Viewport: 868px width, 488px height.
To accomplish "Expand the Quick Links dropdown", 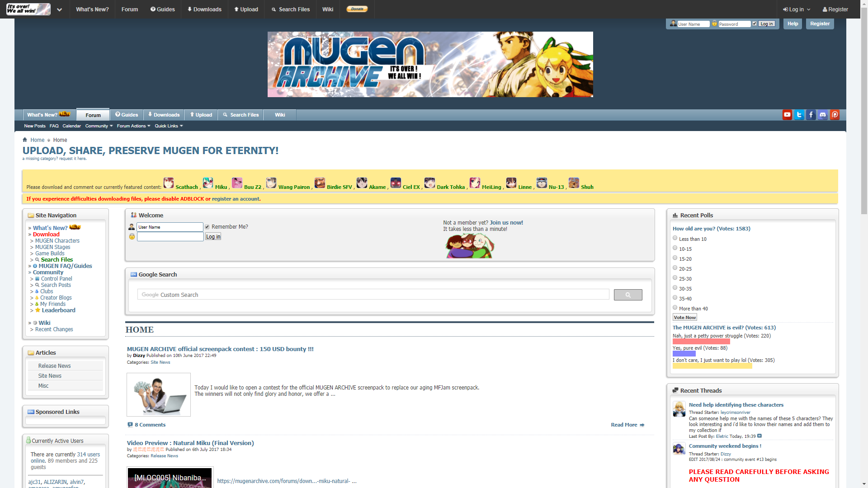I will [x=168, y=126].
